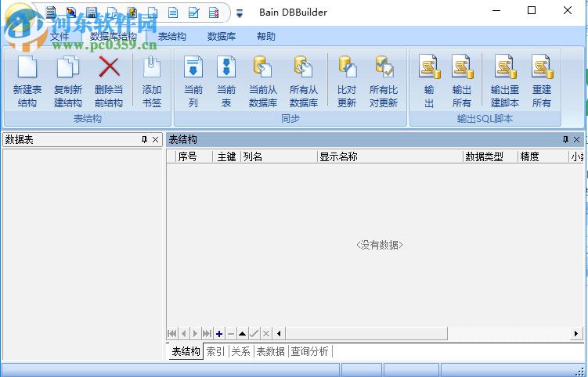The height and width of the screenshot is (377, 588).
Task: Close the 表结构 panel
Action: pos(577,140)
